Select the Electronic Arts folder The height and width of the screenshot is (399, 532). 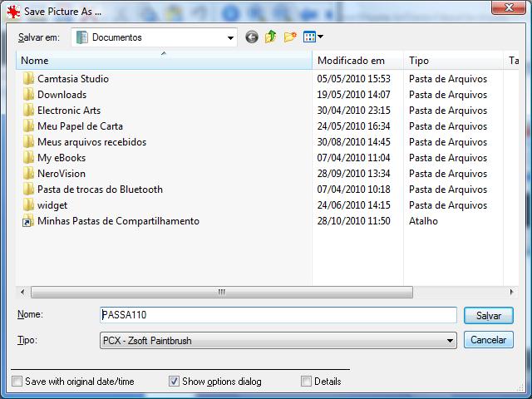click(x=69, y=111)
